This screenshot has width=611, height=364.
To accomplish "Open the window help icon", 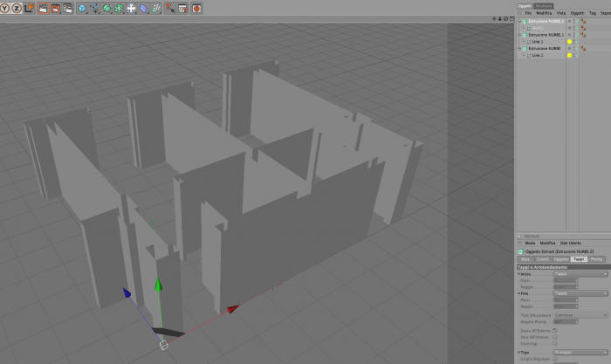I will pyautogui.click(x=182, y=8).
